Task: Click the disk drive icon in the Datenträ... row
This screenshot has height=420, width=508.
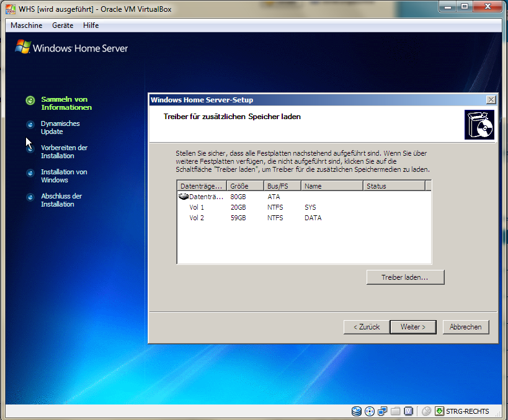Action: click(x=184, y=197)
